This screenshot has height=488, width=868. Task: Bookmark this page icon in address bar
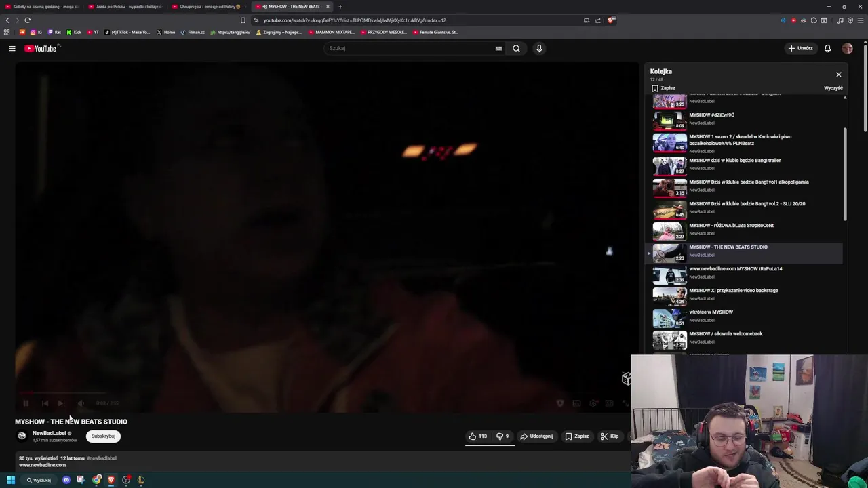pos(243,20)
